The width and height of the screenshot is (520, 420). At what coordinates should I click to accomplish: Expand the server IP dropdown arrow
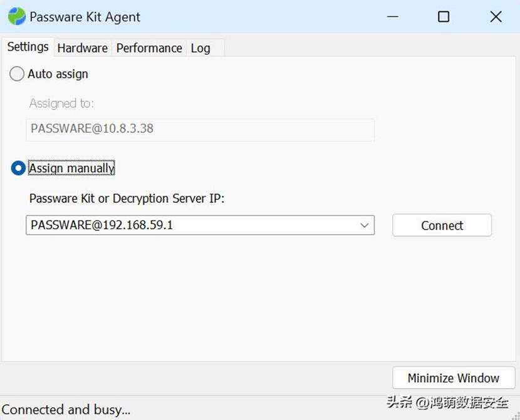click(364, 225)
